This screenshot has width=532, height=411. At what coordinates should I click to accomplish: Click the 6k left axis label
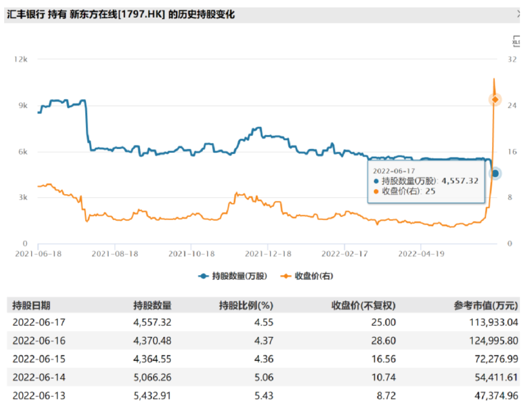23,152
